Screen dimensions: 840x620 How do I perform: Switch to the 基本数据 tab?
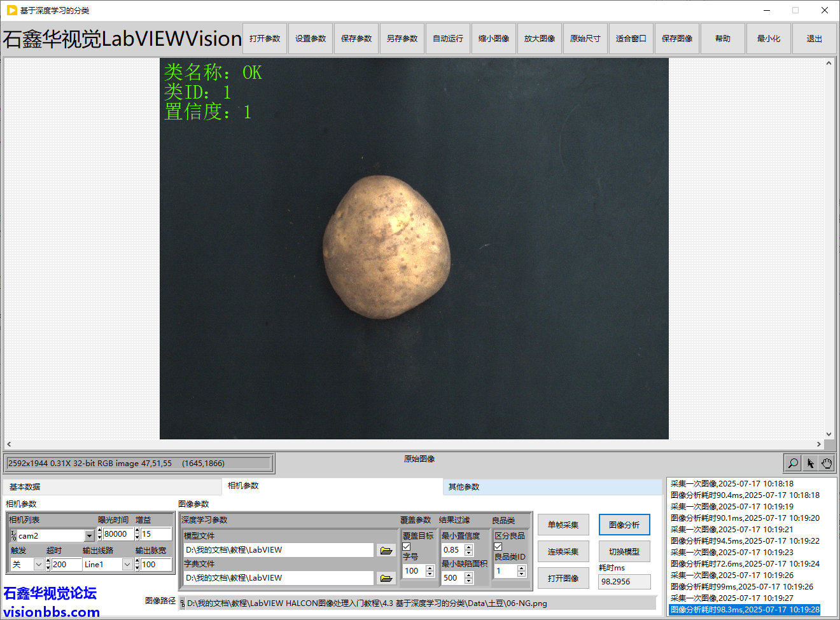[25, 487]
